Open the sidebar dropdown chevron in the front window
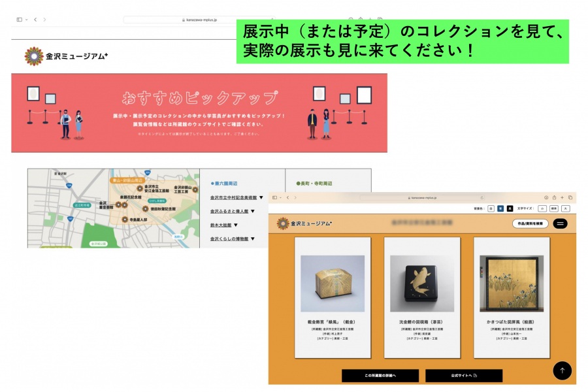The image size is (588, 392). [x=280, y=197]
